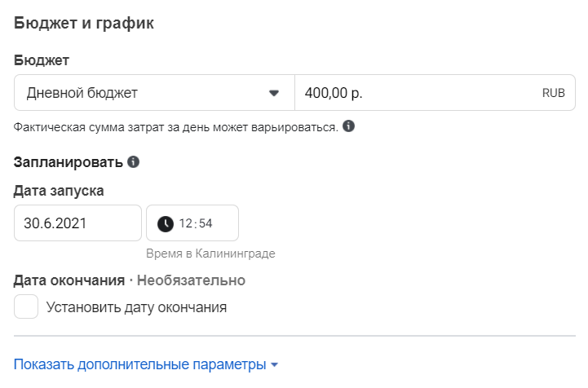The width and height of the screenshot is (588, 388).
Task: Click the RUB currency label
Action: tap(553, 93)
